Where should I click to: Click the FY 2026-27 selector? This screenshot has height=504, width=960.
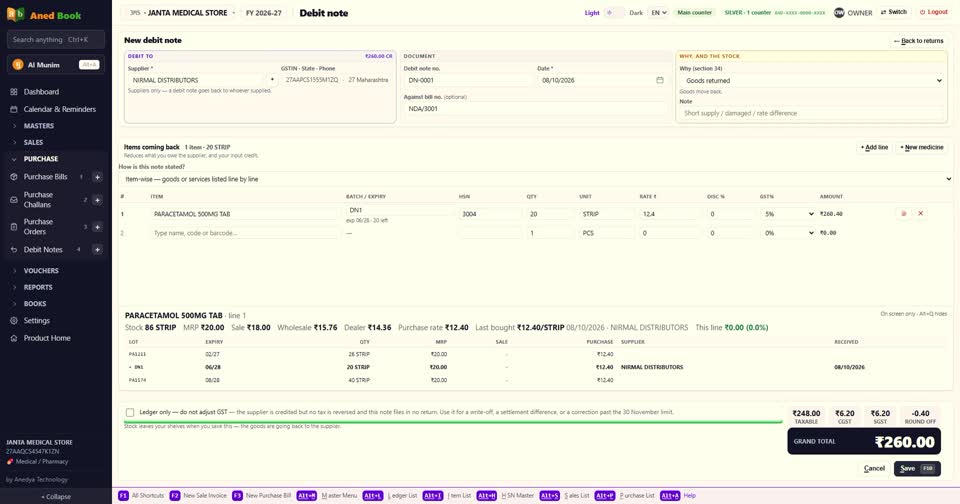tap(264, 13)
